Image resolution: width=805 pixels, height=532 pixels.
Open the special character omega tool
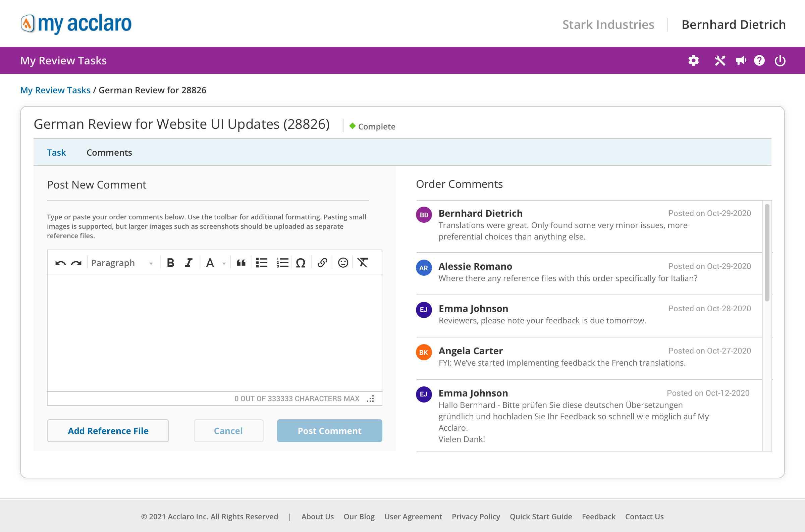pos(301,263)
